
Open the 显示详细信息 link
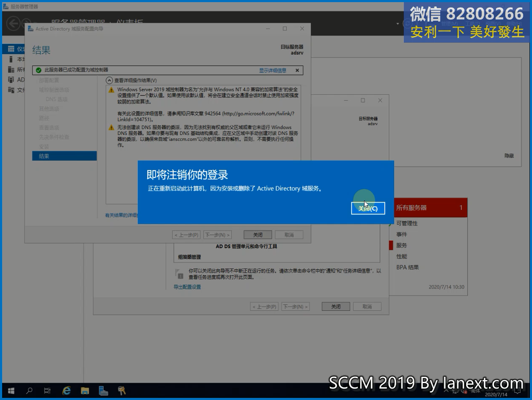coord(273,71)
